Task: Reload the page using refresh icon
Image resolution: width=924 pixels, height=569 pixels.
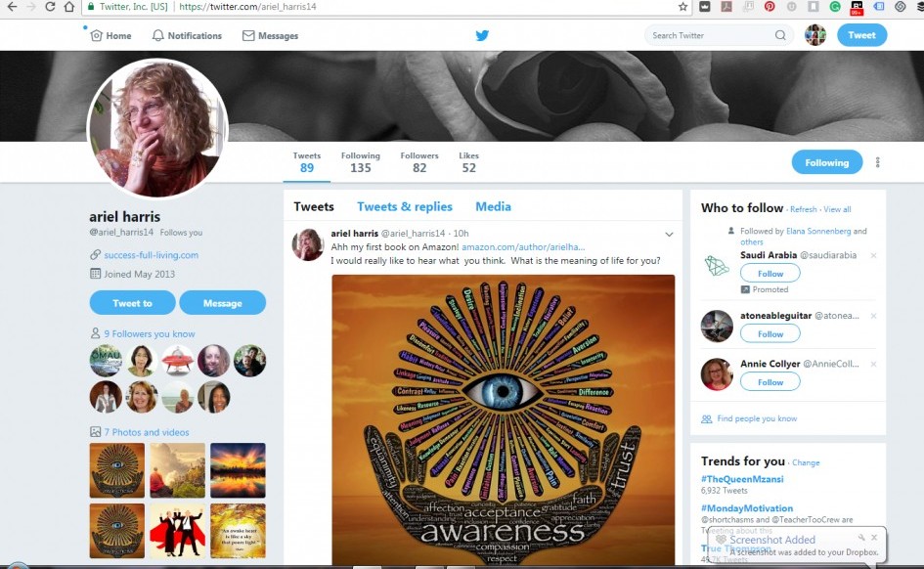Action: point(50,7)
